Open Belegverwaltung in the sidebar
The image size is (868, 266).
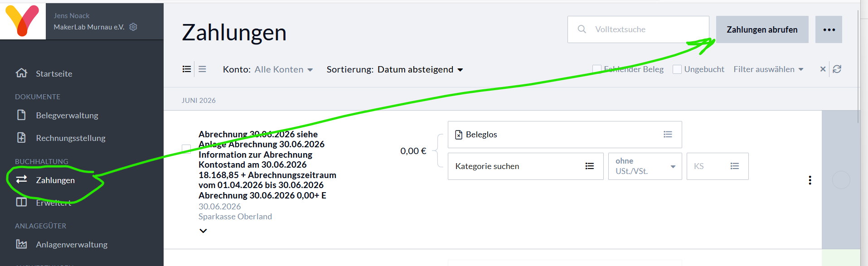[67, 115]
